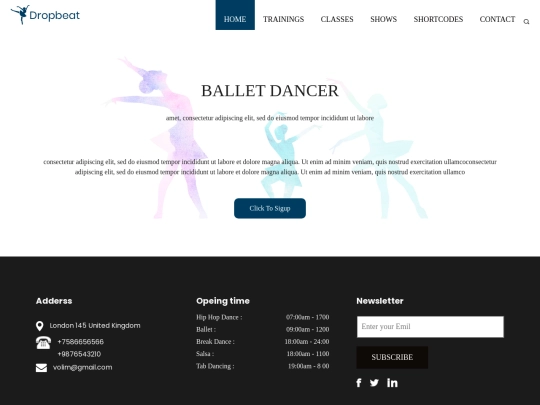540x405 pixels.
Task: Click the BALLET DANCER heading
Action: (270, 91)
